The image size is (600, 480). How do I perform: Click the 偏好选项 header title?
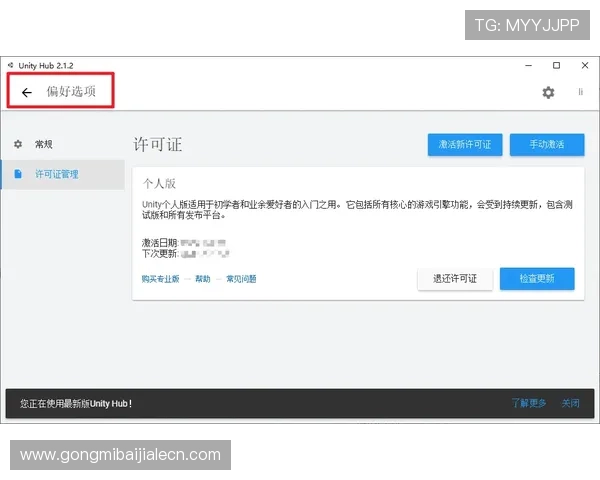pos(71,91)
